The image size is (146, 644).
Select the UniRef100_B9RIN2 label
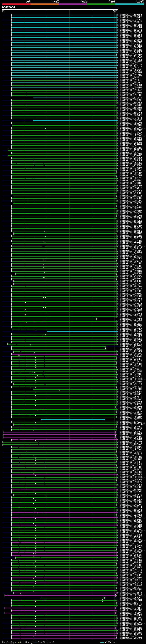point(131,233)
